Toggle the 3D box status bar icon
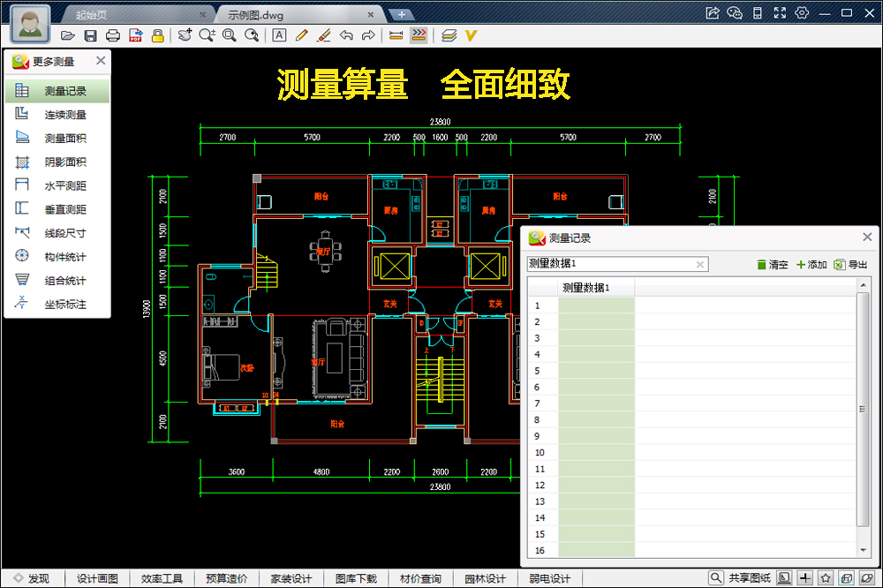 coord(847,578)
